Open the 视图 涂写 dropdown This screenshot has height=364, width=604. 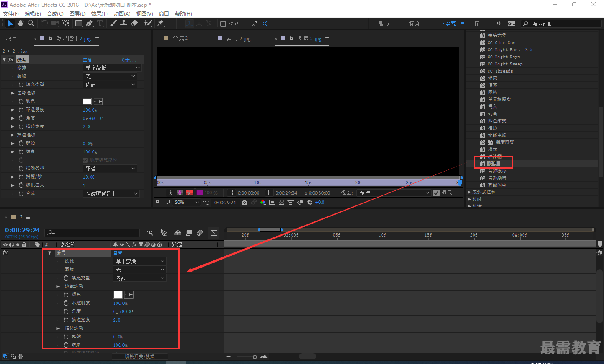(x=394, y=193)
